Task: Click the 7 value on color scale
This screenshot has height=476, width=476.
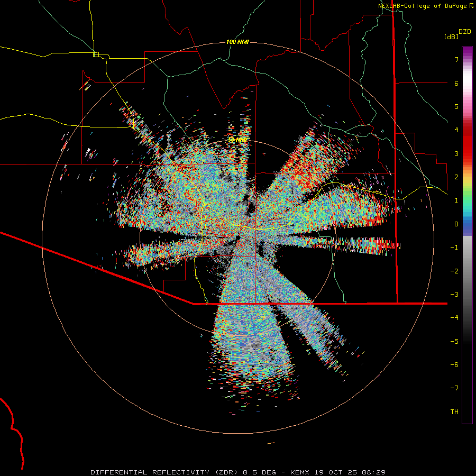Action: tap(456, 59)
